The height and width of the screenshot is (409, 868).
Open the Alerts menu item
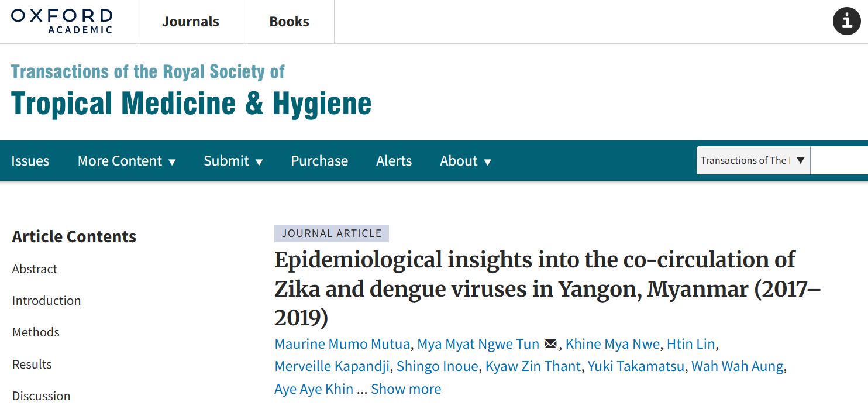click(x=394, y=161)
